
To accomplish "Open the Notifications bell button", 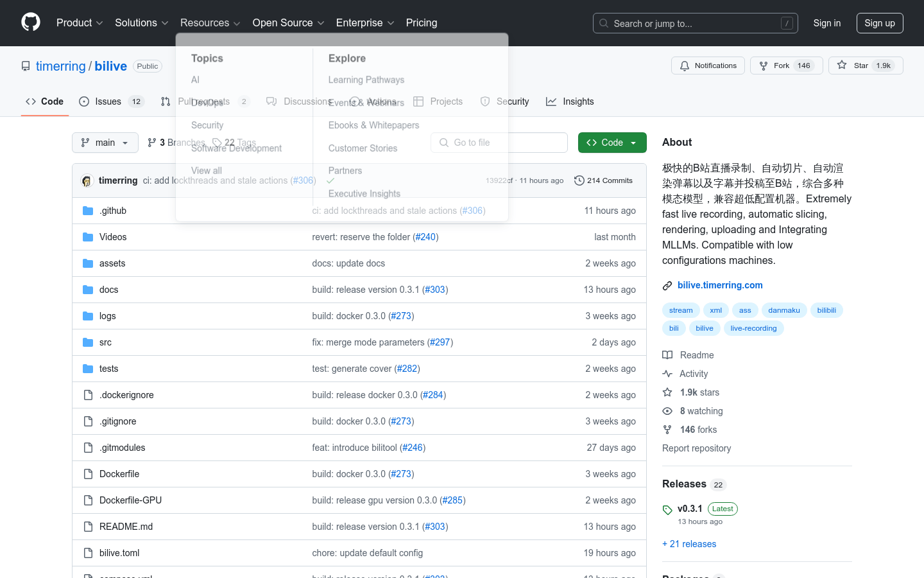I will (708, 66).
